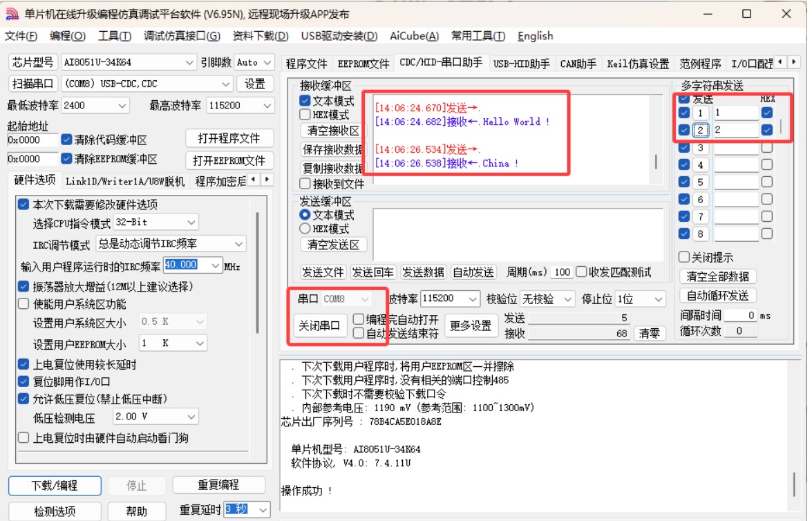This screenshot has width=812, height=521.
Task: Open the USB驱动安装(D) menu
Action: pos(339,36)
